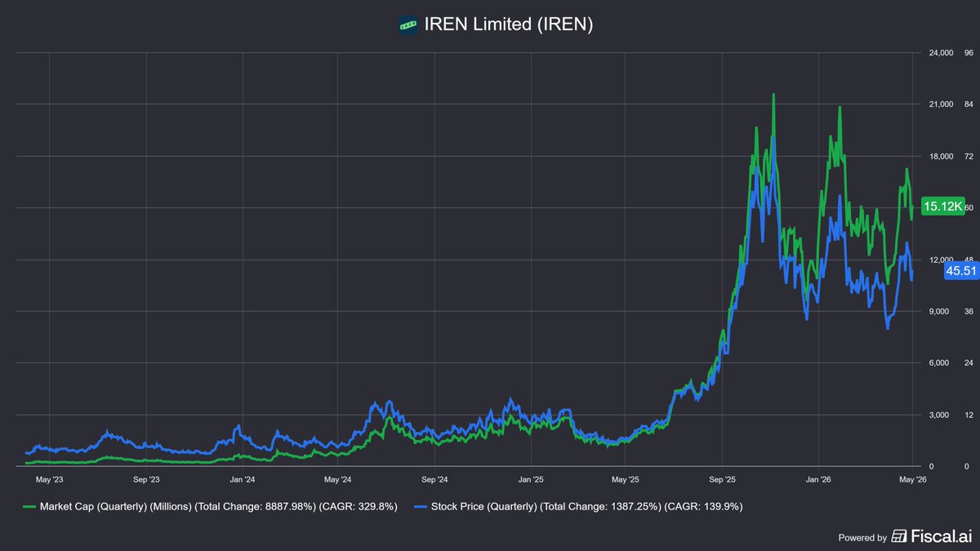
Task: Click the green Market Cap legend swatch
Action: (29, 507)
